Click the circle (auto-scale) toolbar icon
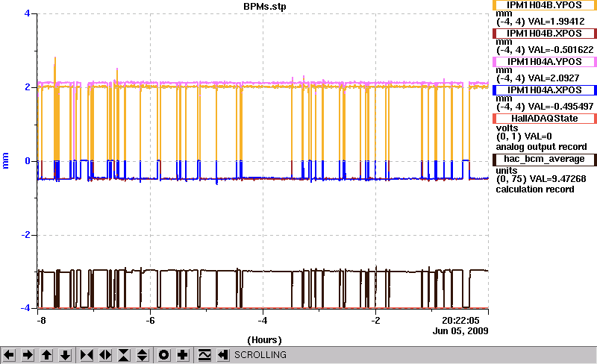Viewport: 597px width, 364px height. [x=163, y=355]
